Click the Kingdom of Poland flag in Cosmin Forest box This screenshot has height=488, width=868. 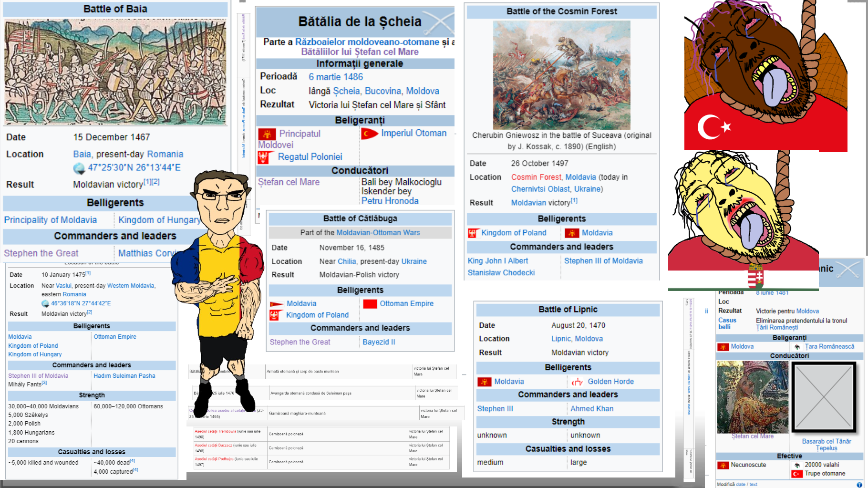(473, 233)
